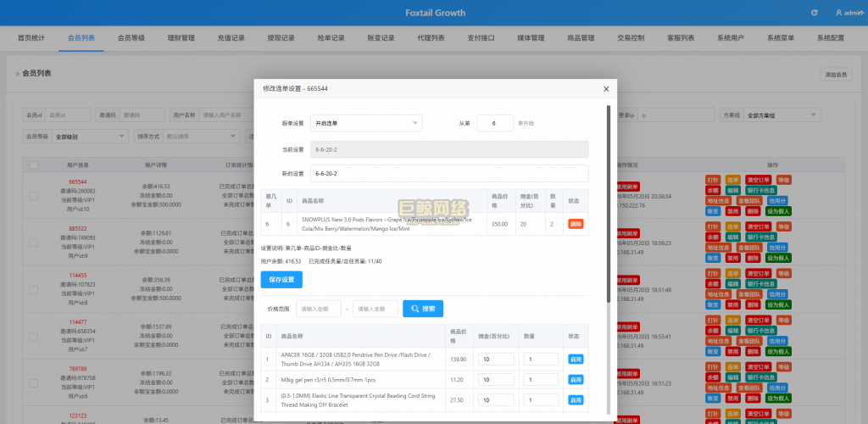The height and width of the screenshot is (424, 868).
Task: Click the 佣金 field for APACER Pendrive
Action: tap(497, 360)
